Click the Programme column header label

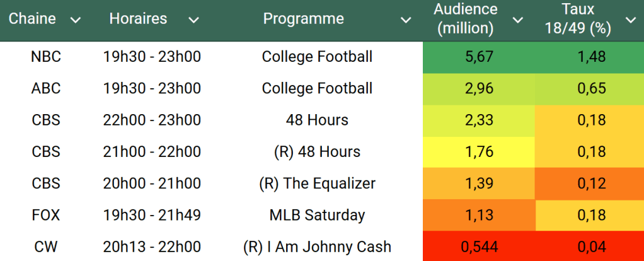point(303,19)
